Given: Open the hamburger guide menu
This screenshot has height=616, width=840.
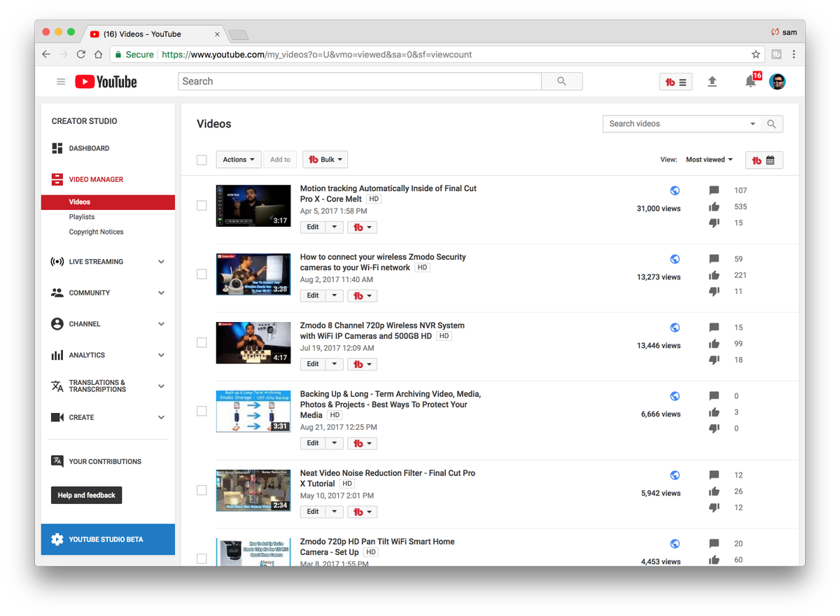Looking at the screenshot, I should tap(61, 82).
